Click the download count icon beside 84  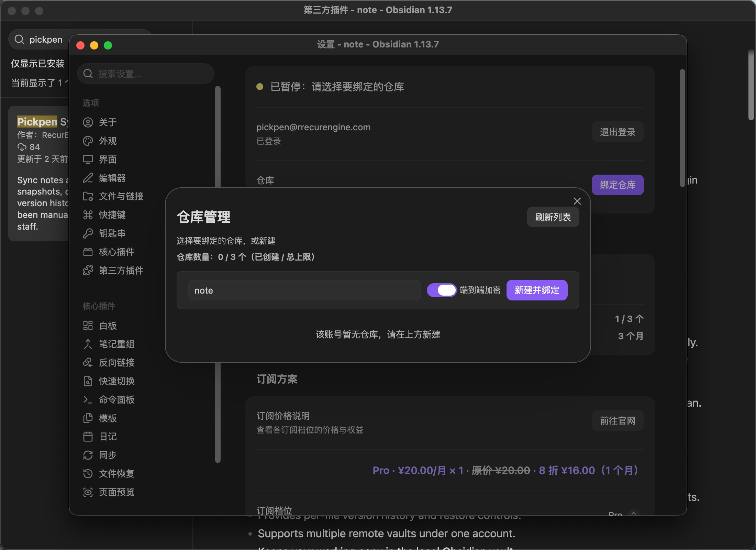[x=22, y=147]
